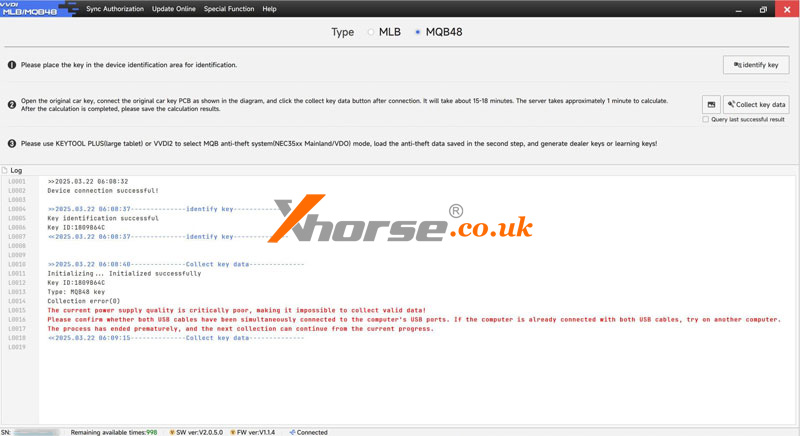
Task: Click the Log panel document icon
Action: coord(6,170)
